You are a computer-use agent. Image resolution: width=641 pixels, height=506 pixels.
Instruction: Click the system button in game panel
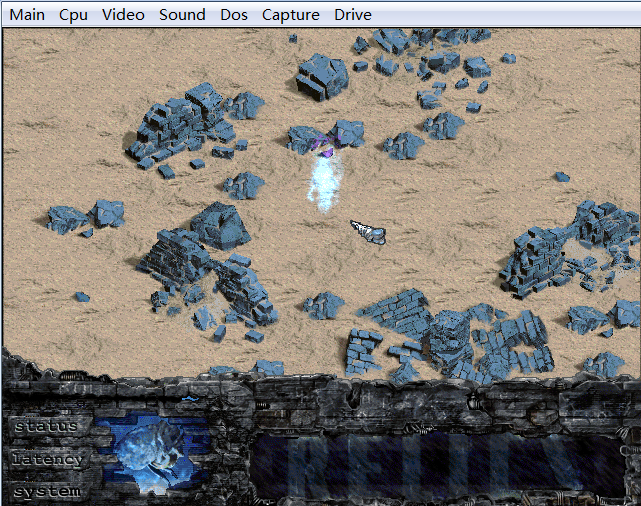point(47,492)
